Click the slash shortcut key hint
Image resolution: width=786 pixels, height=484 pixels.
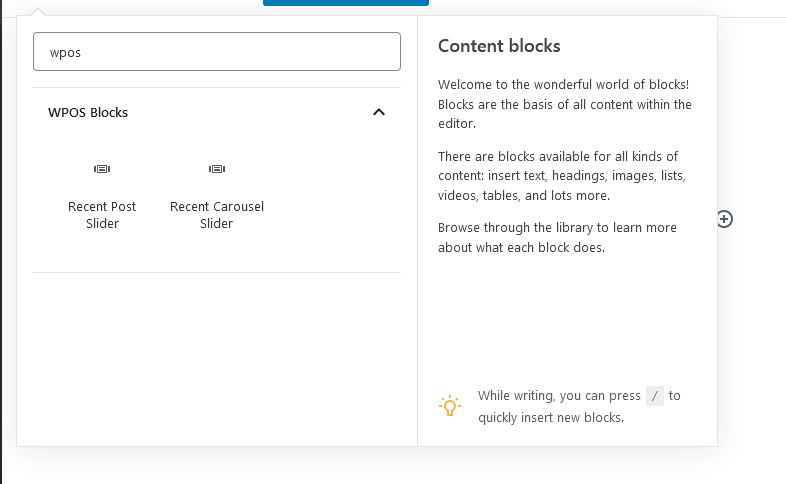point(655,396)
